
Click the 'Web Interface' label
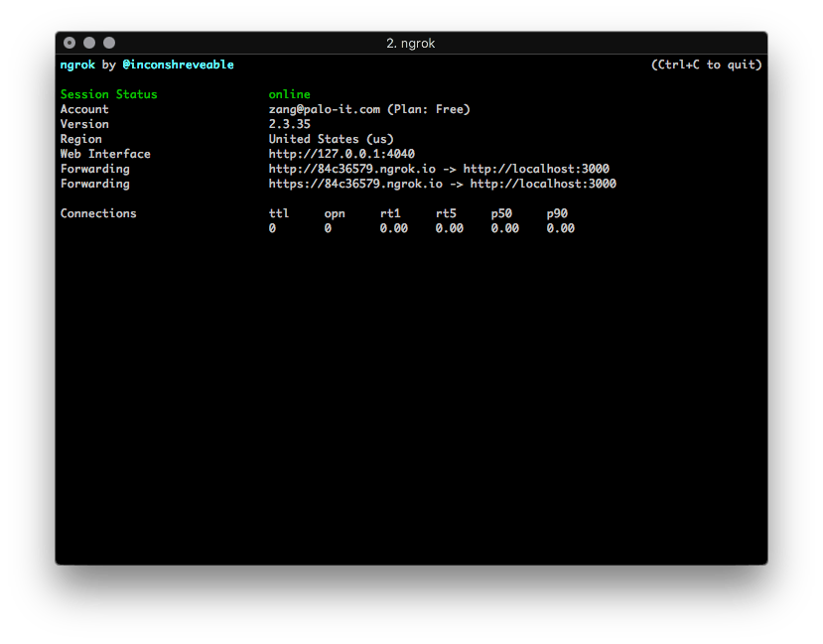tap(105, 154)
